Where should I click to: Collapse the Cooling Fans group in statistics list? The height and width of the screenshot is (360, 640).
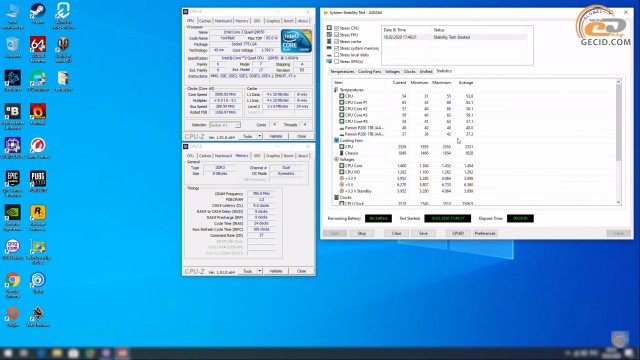tap(336, 140)
